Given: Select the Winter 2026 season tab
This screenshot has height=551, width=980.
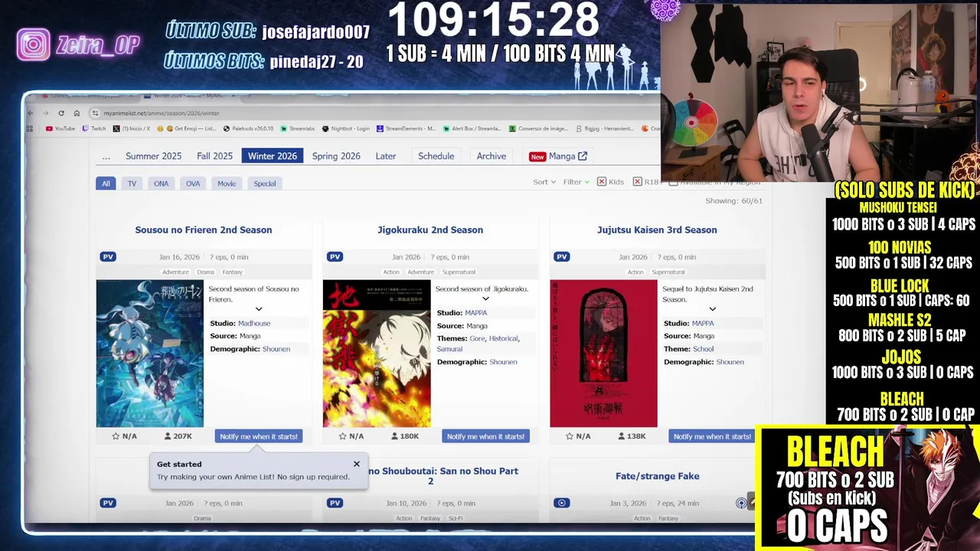Looking at the screenshot, I should coord(272,156).
